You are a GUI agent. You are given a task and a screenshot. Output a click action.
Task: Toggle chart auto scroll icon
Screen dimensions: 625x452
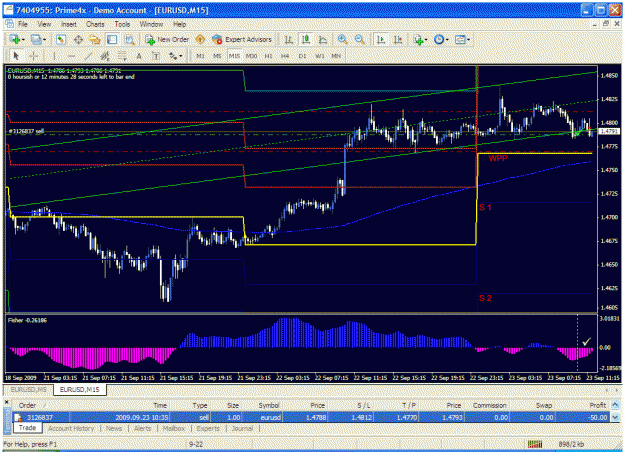381,39
